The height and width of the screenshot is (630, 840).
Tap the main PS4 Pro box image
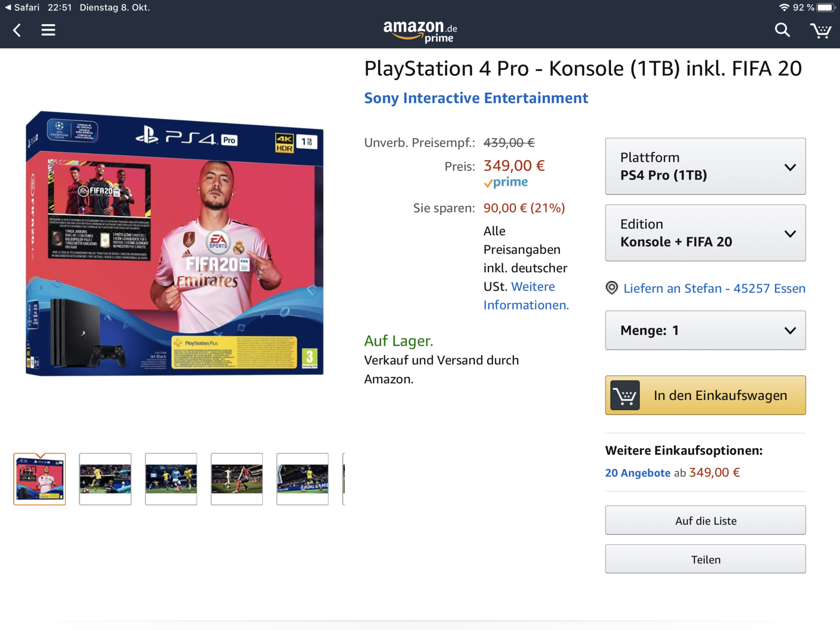[x=175, y=243]
